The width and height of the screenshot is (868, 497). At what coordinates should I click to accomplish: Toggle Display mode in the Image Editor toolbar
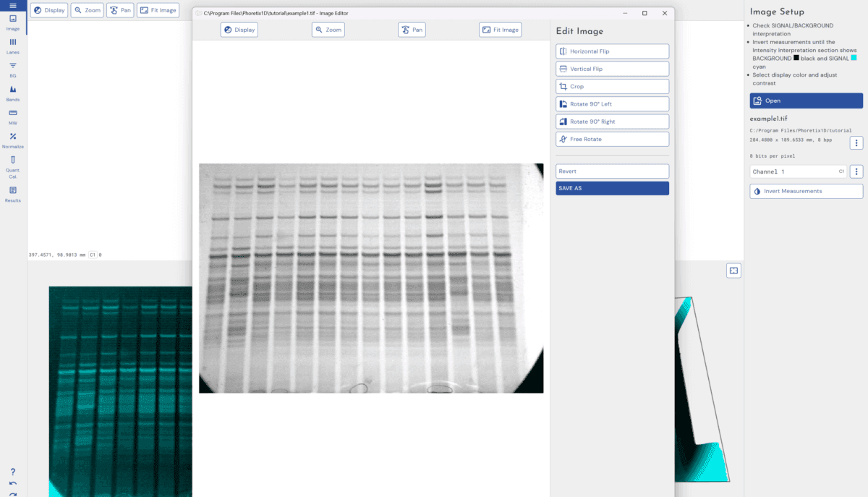[239, 30]
